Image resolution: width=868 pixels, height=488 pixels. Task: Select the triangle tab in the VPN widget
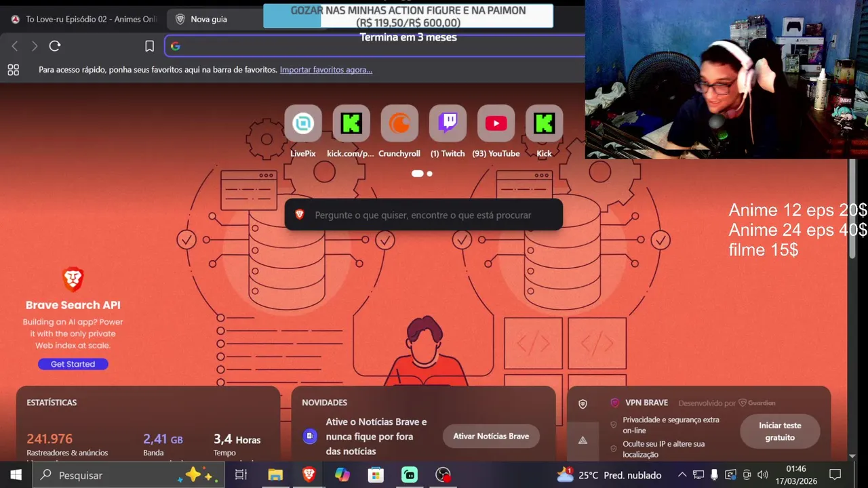point(583,440)
